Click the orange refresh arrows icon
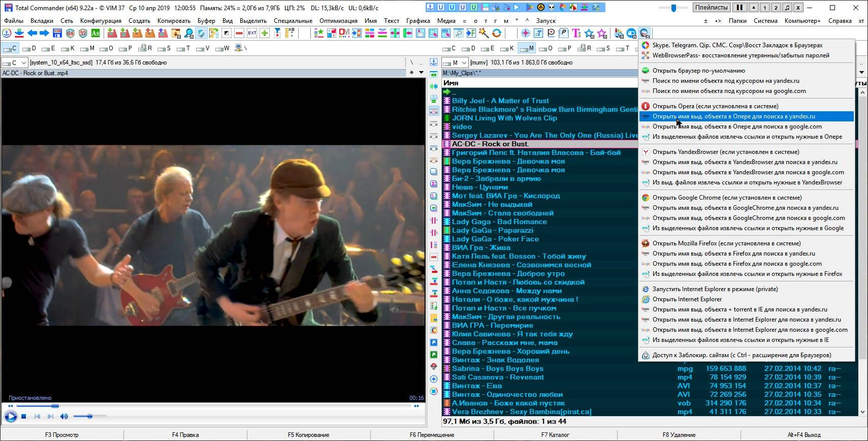This screenshot has height=441, width=868. coord(496,34)
